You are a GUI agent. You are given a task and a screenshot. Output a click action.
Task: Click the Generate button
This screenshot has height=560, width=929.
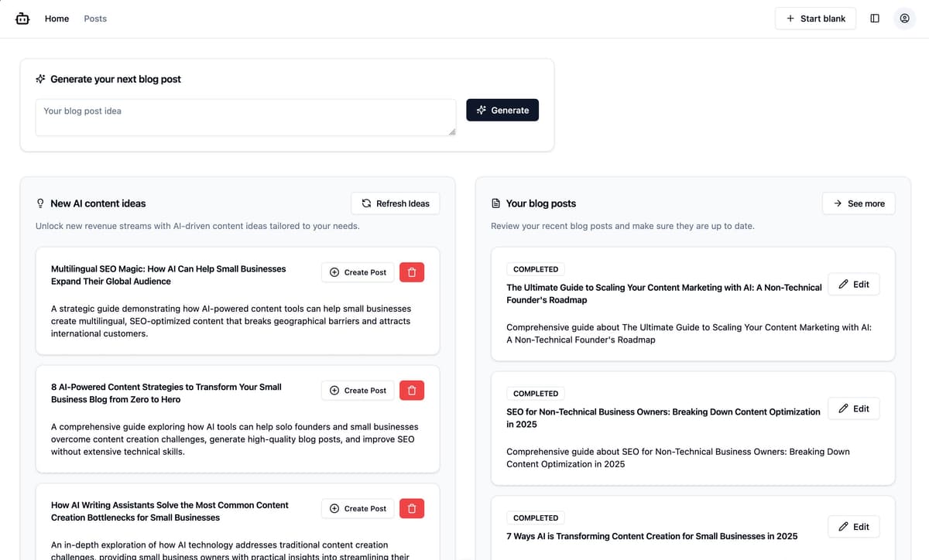pos(502,110)
